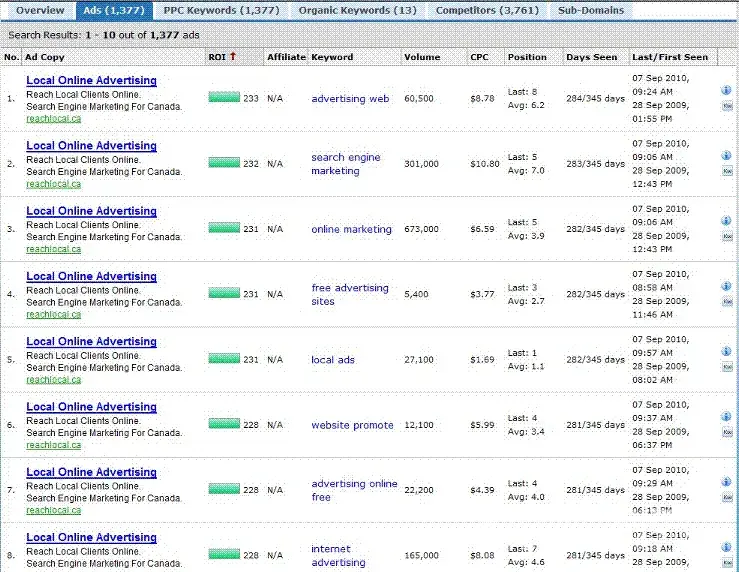Sort by the Volume column header
This screenshot has width=739, height=572.
point(421,57)
